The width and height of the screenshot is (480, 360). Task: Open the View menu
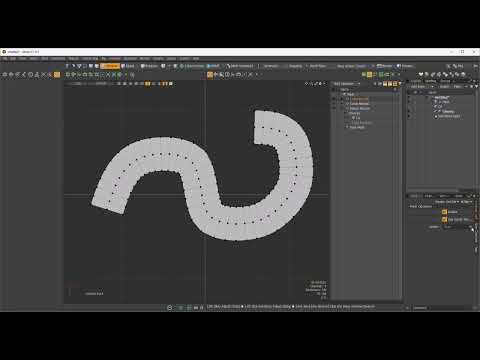pyautogui.click(x=22, y=59)
